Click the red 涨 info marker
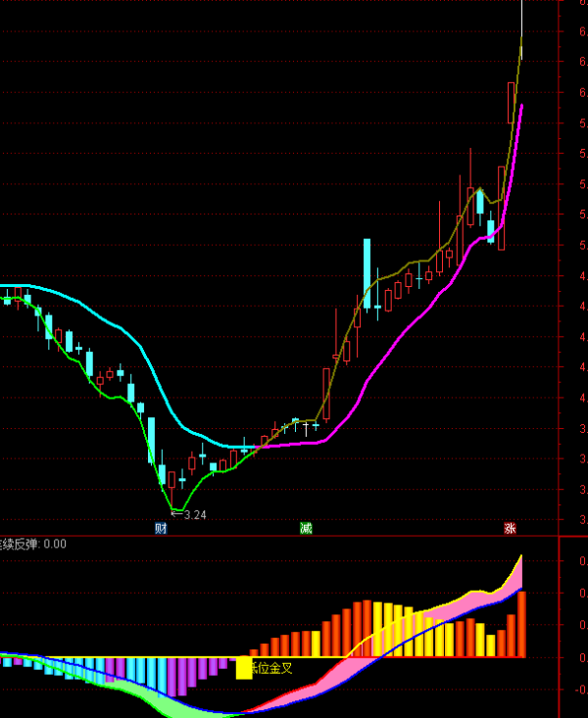The width and height of the screenshot is (588, 718). pos(510,528)
